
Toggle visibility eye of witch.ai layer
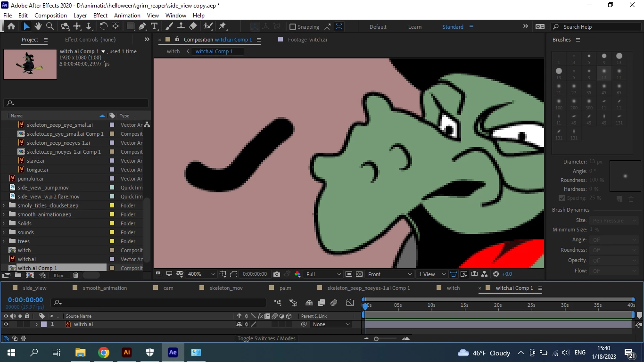(6, 324)
